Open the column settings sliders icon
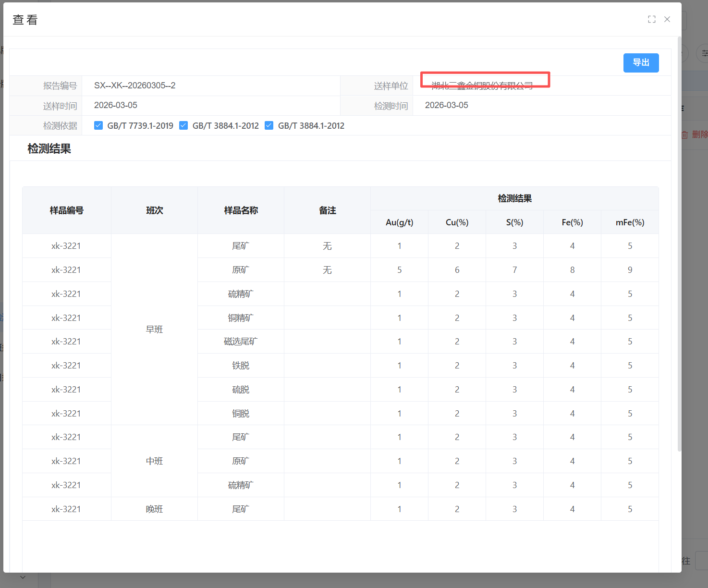 pyautogui.click(x=704, y=53)
